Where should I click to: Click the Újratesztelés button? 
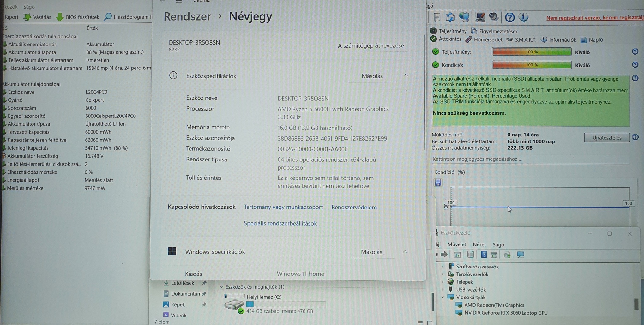coord(607,137)
